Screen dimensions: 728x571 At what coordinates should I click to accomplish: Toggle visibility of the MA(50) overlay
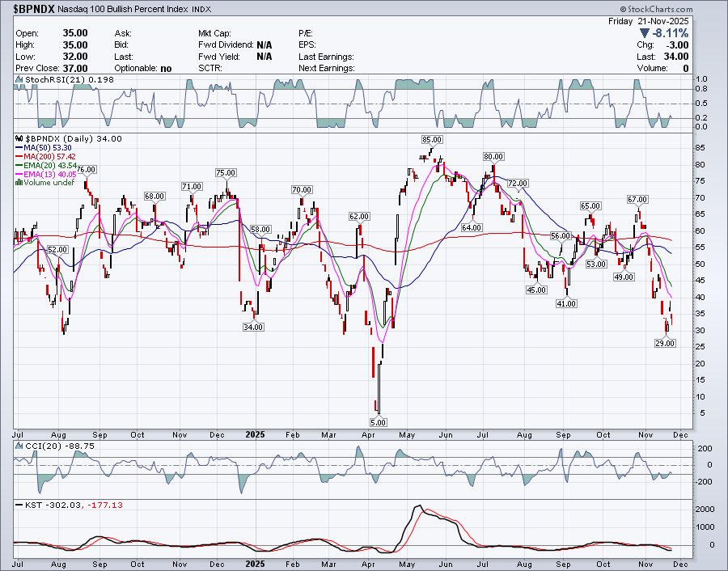pyautogui.click(x=19, y=147)
